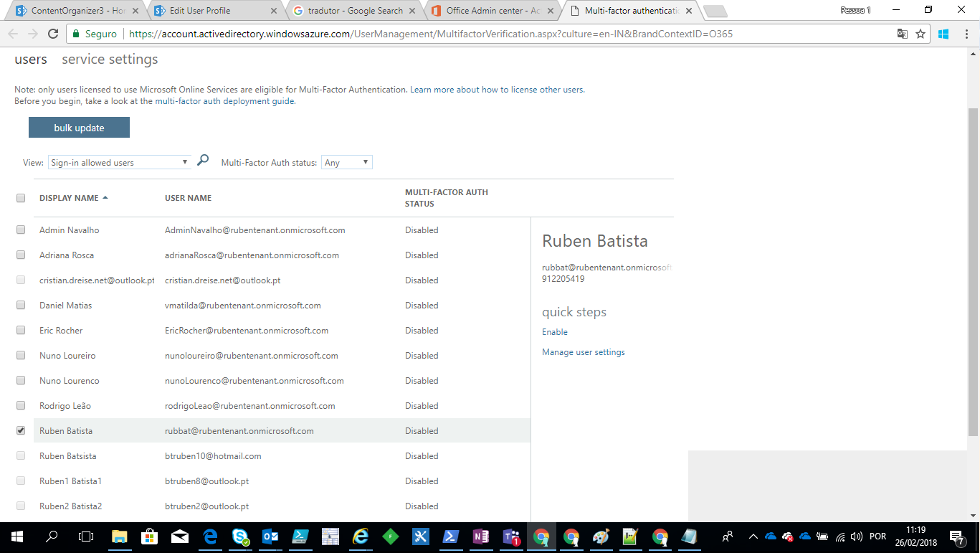Uncheck Ruben Batista's selection checkbox
Image resolution: width=980 pixels, height=553 pixels.
coord(21,430)
